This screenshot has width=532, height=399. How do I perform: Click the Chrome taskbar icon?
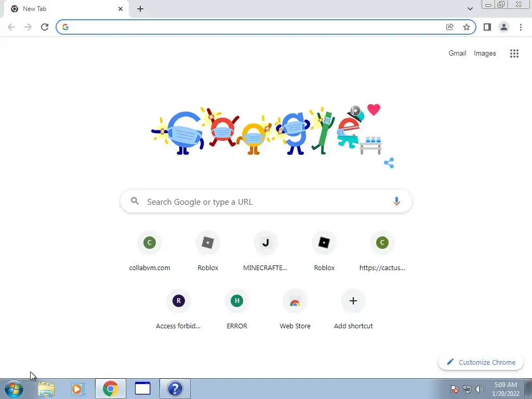[110, 389]
